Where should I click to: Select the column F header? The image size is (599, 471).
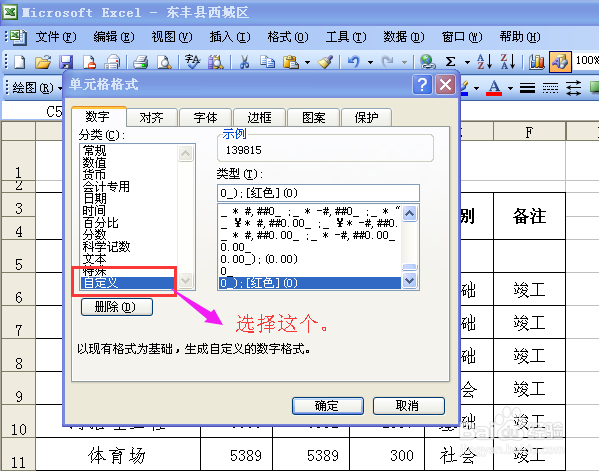pyautogui.click(x=529, y=132)
